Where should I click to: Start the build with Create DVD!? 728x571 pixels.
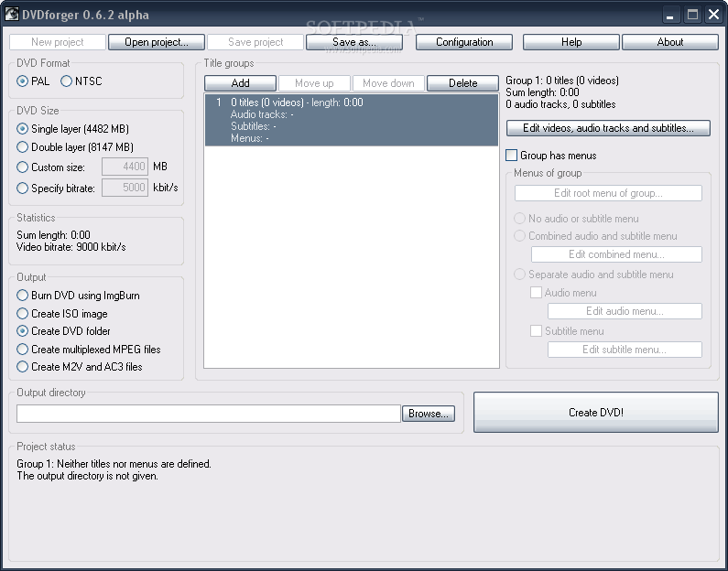596,413
